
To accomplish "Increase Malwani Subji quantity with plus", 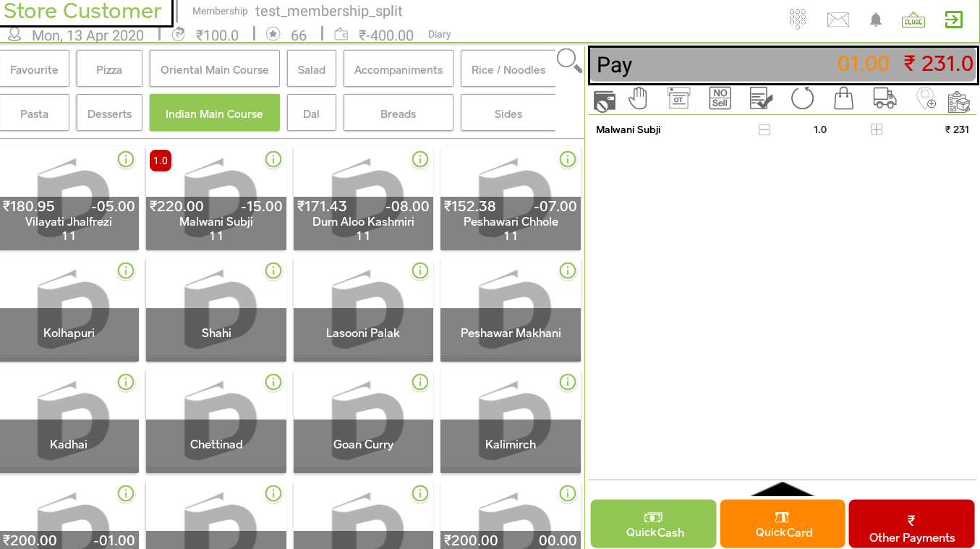I will point(877,130).
